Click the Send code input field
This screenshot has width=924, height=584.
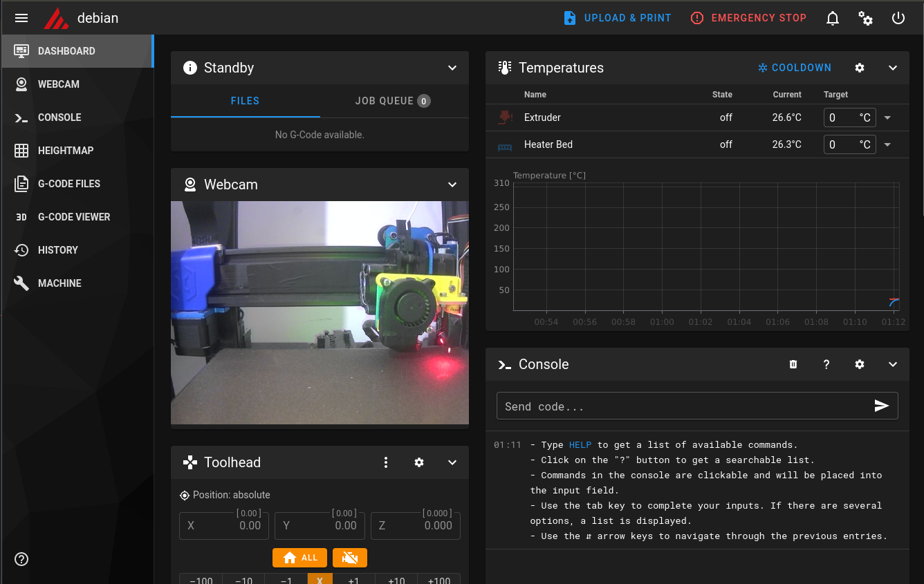click(681, 406)
